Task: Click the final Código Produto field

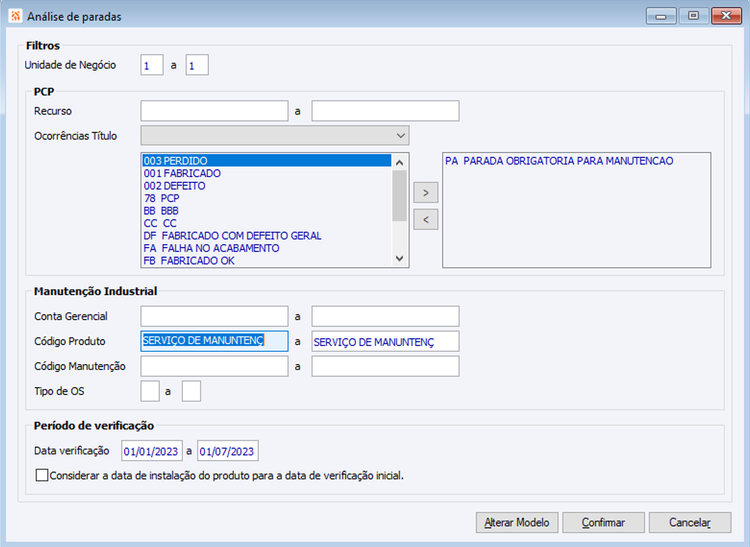Action: pyautogui.click(x=386, y=341)
